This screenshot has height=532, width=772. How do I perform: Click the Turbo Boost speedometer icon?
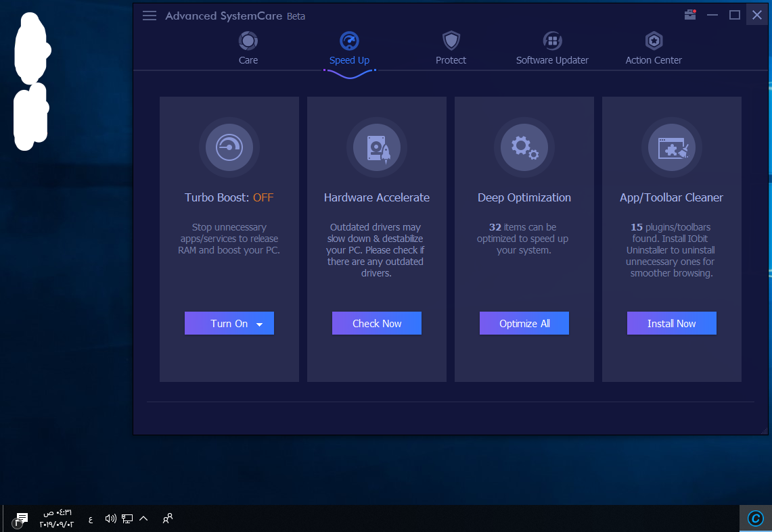[x=229, y=147]
